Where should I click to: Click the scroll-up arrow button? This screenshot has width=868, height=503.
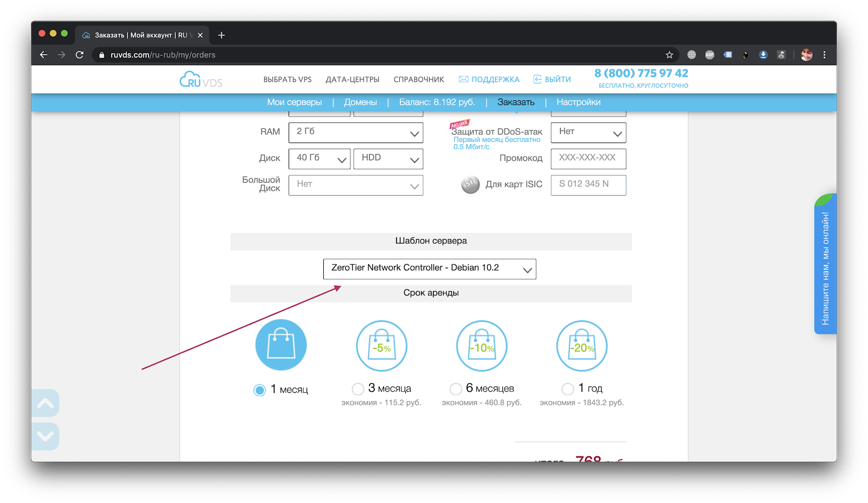pos(45,403)
